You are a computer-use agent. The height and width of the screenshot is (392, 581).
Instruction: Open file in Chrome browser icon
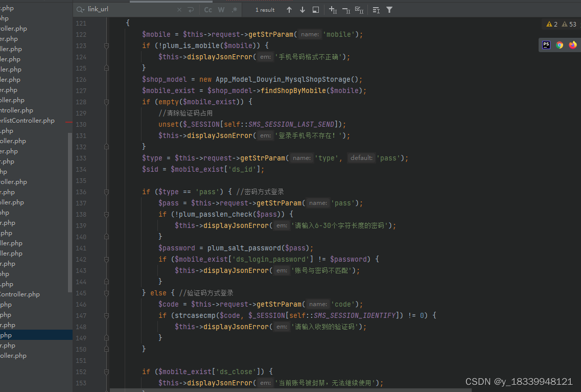[x=560, y=45]
